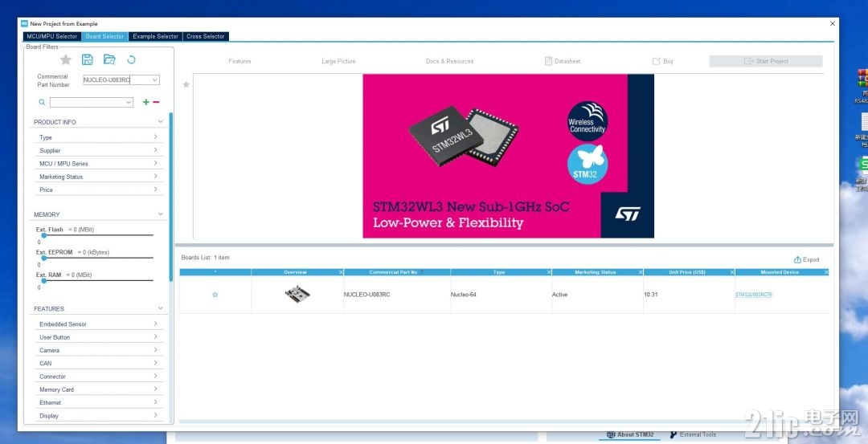Click the Ext. Flash slider handle
The width and height of the screenshot is (868, 444).
(x=43, y=235)
